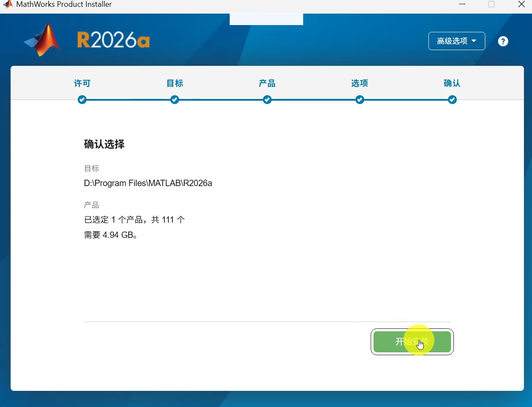Go to the 产品 step
Screen dimensions: 532x407
click(x=267, y=83)
